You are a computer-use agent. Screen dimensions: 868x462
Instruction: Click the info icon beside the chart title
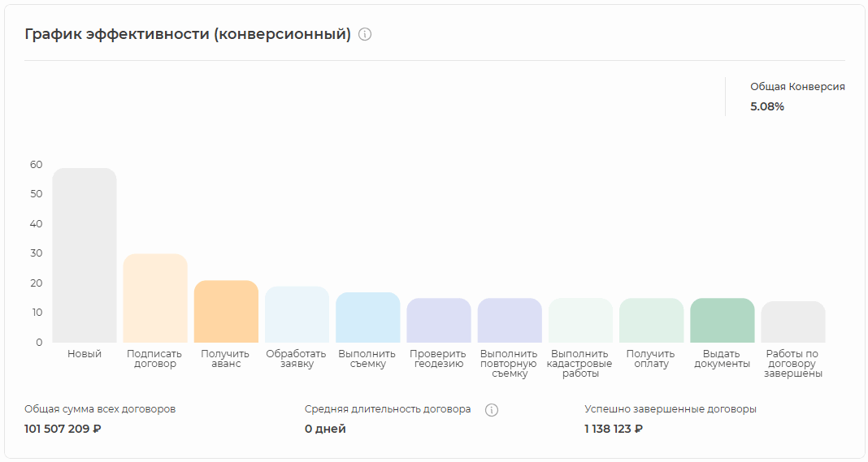365,34
